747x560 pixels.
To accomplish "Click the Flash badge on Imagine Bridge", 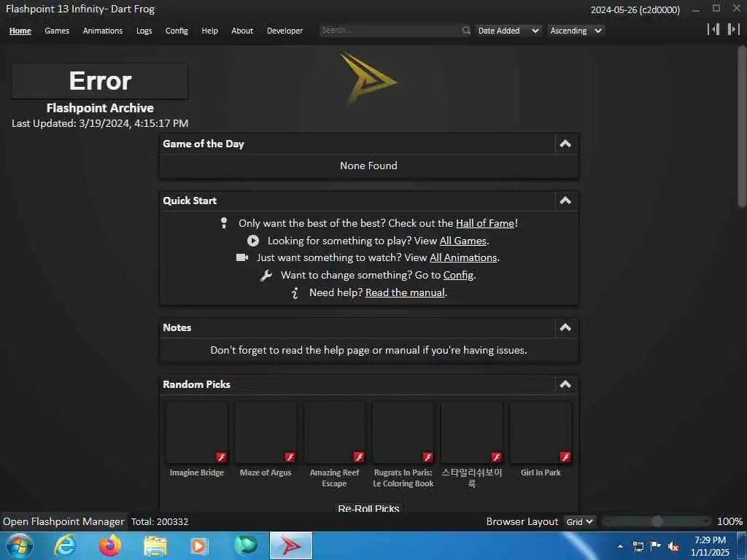I will click(221, 457).
